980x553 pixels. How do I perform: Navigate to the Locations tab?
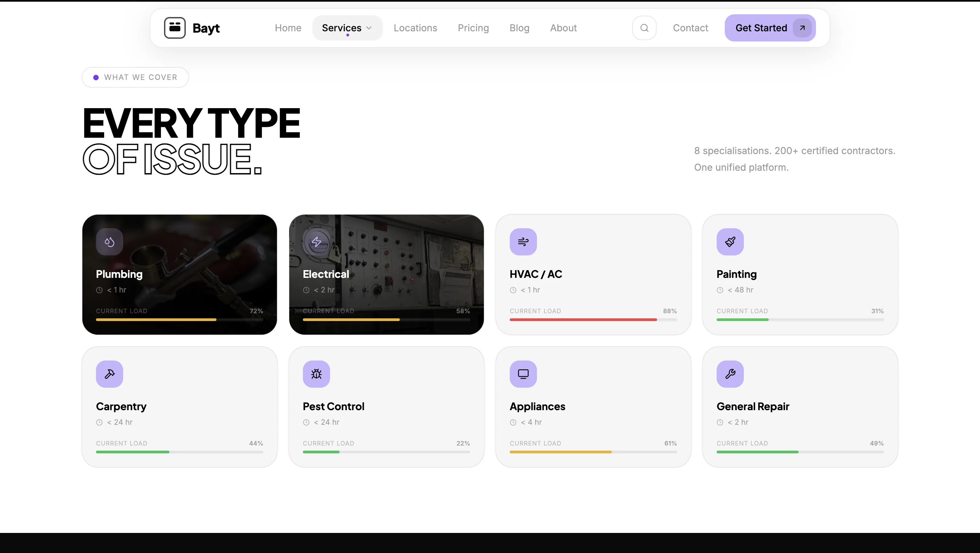point(415,28)
